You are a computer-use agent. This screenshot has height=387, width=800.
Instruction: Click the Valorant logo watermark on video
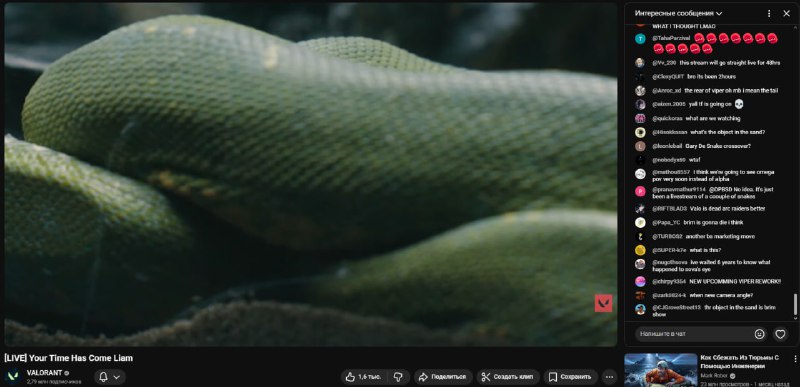click(603, 303)
